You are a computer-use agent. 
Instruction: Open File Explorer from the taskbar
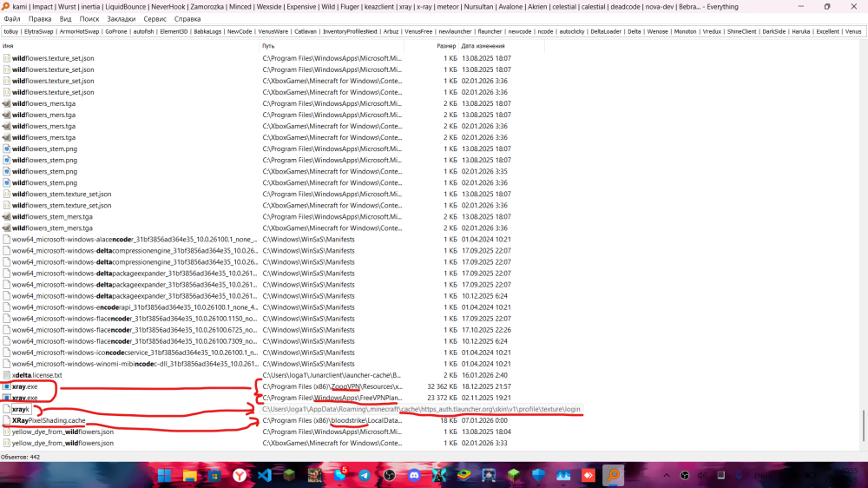(190, 475)
